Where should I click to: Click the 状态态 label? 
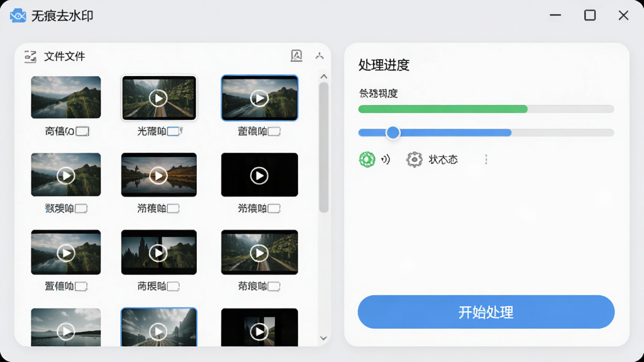click(x=443, y=159)
